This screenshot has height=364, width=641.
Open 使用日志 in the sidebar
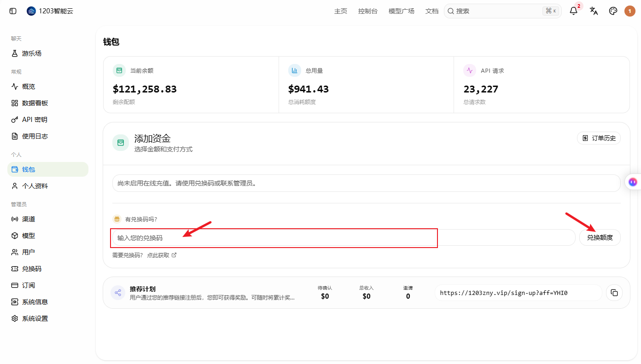click(x=48, y=136)
